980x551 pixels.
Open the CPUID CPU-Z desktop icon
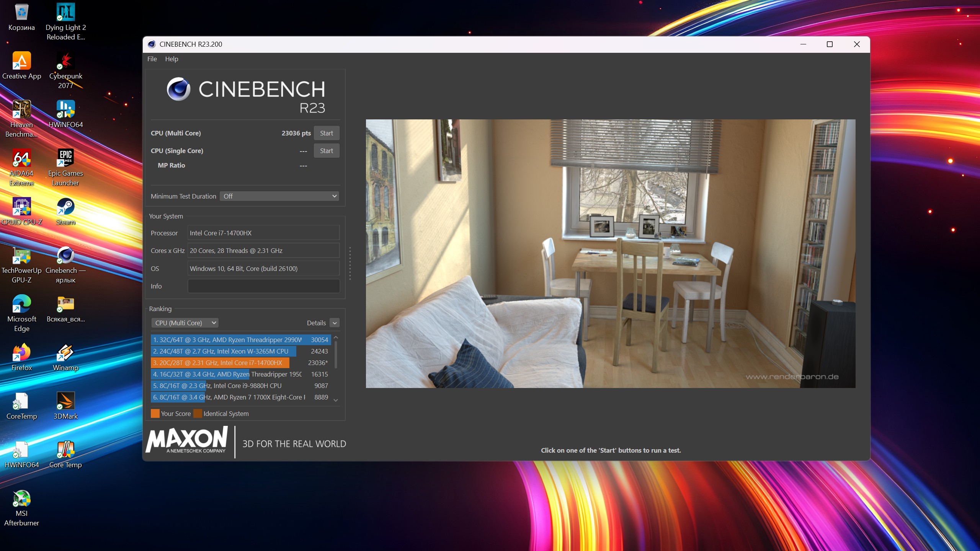tap(21, 207)
